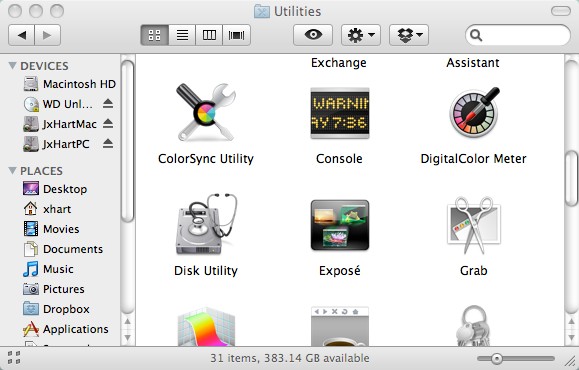Open Documents folder in sidebar
The height and width of the screenshot is (370, 579).
click(x=63, y=249)
